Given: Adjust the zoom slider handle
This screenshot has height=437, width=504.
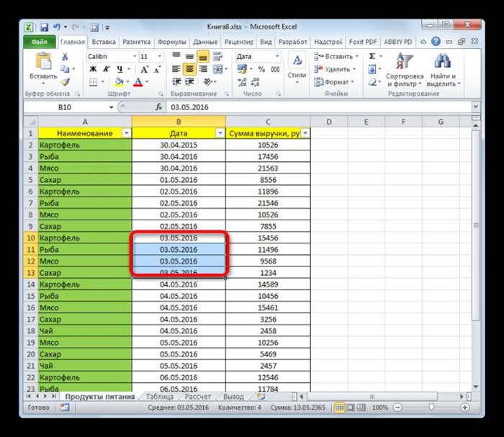Looking at the screenshot, I should (431, 407).
